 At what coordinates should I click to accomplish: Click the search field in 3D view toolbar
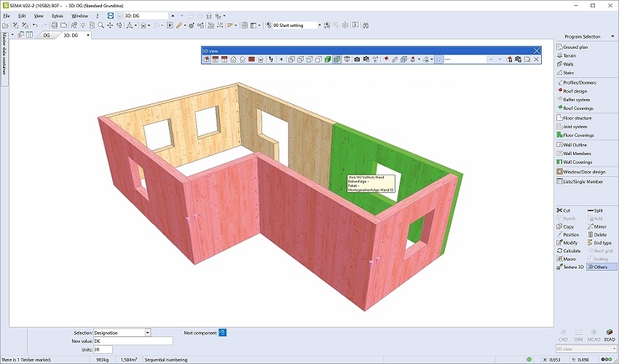(x=466, y=59)
